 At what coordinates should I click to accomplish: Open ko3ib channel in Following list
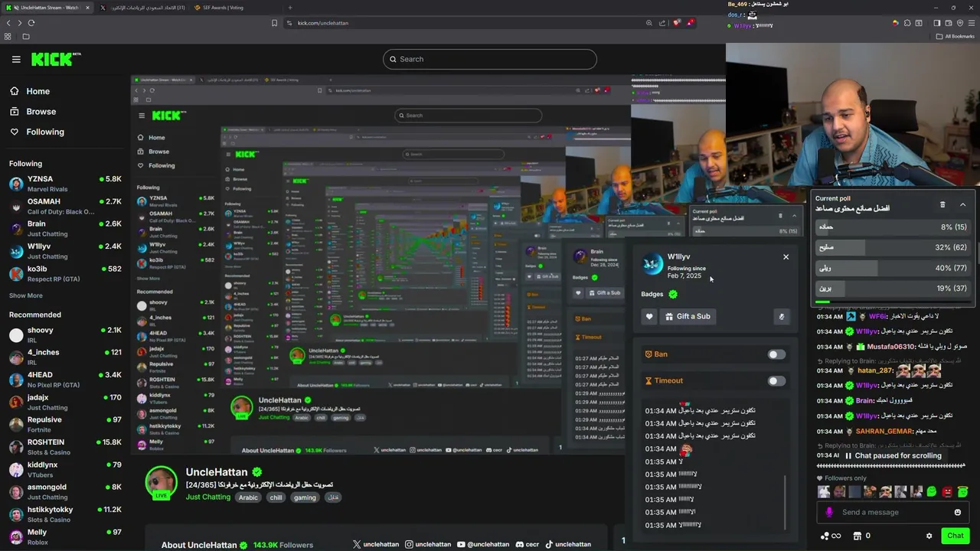65,273
